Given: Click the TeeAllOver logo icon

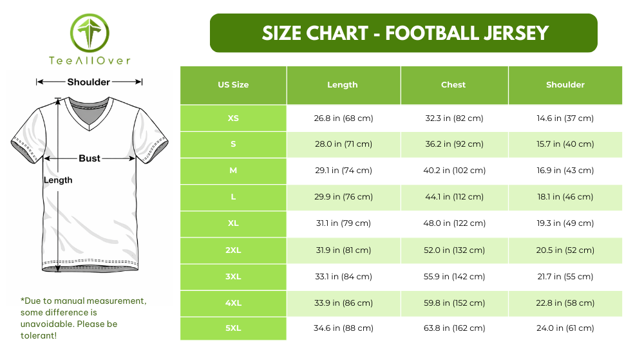Looking at the screenshot, I should pos(90,33).
